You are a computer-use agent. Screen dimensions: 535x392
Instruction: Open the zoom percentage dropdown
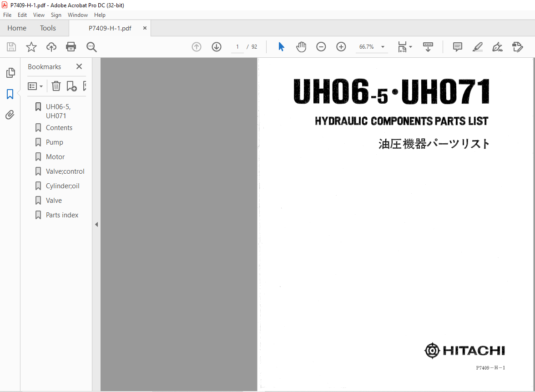pyautogui.click(x=383, y=47)
